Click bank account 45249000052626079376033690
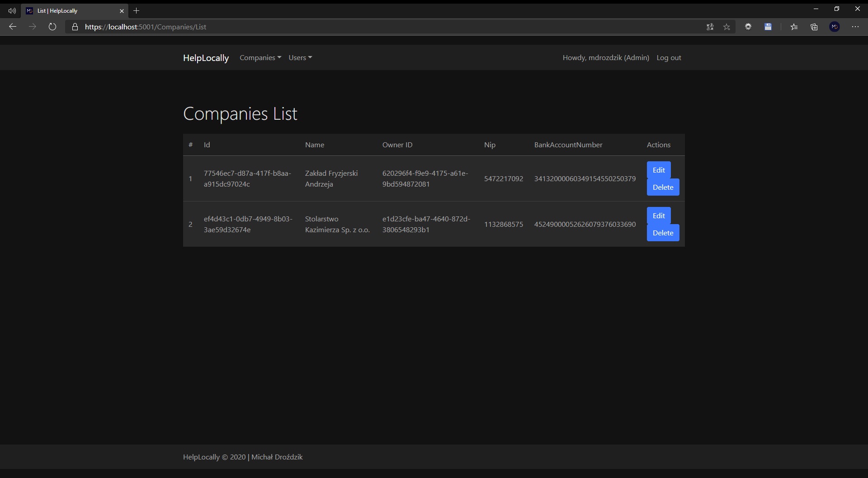 (585, 224)
